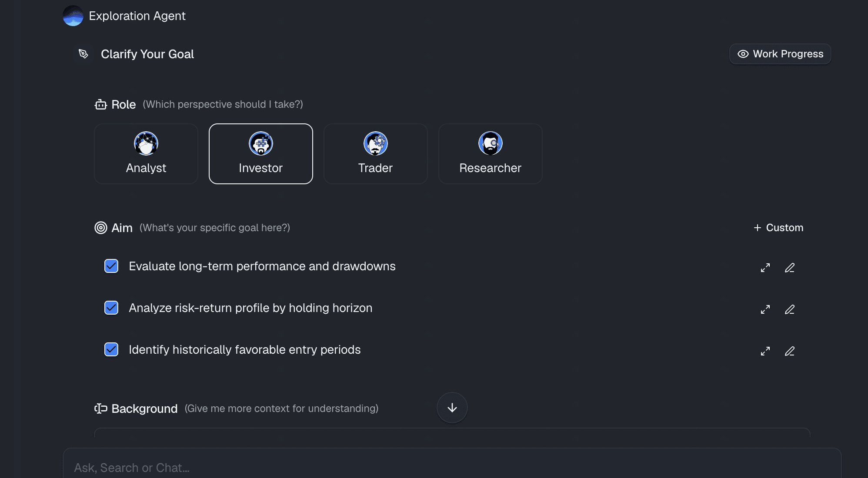The width and height of the screenshot is (868, 478).
Task: Click the Researcher avatar icon
Action: (x=491, y=143)
